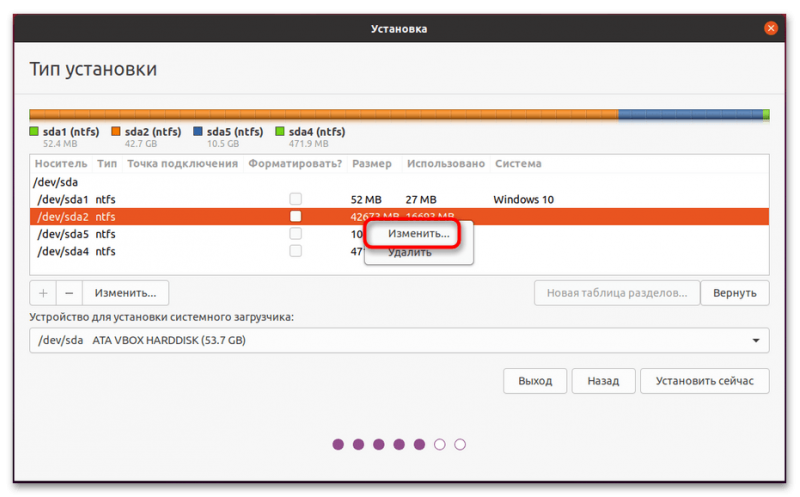Click Установить сейчас to install
This screenshot has width=800, height=497.
click(x=705, y=381)
